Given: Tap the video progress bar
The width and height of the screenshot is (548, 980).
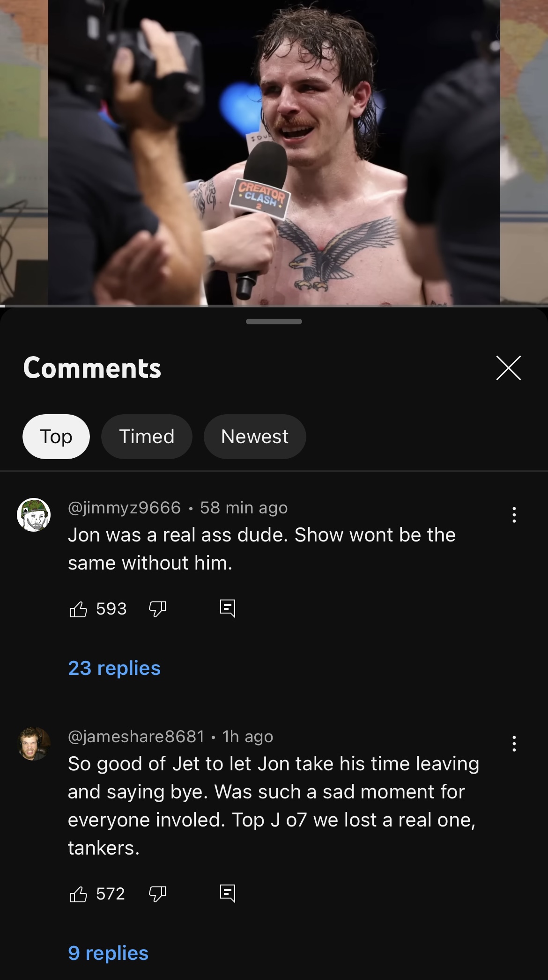Looking at the screenshot, I should click(x=274, y=306).
